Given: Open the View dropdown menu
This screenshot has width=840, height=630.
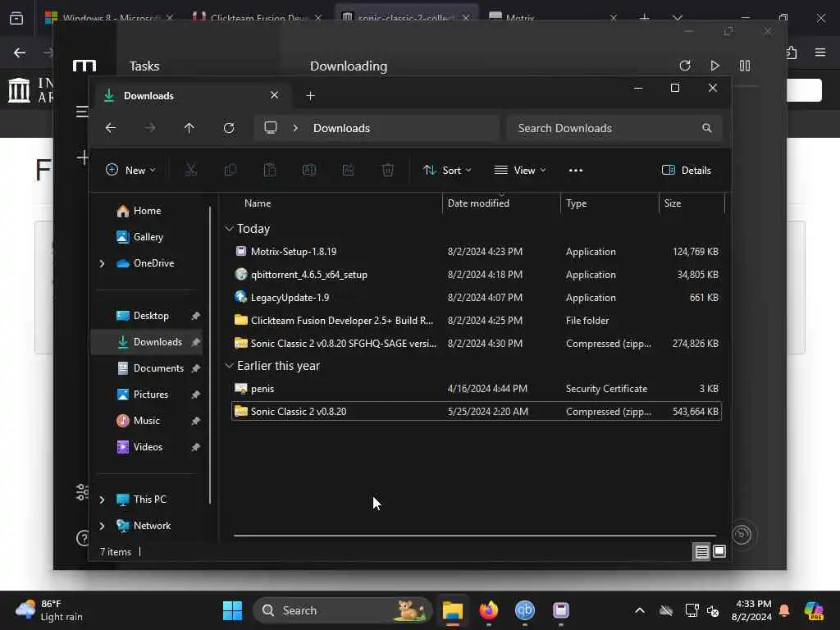Looking at the screenshot, I should pos(519,171).
